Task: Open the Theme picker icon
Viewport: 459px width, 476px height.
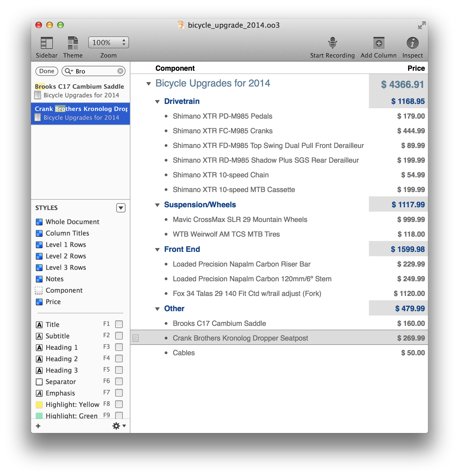Action: point(73,43)
